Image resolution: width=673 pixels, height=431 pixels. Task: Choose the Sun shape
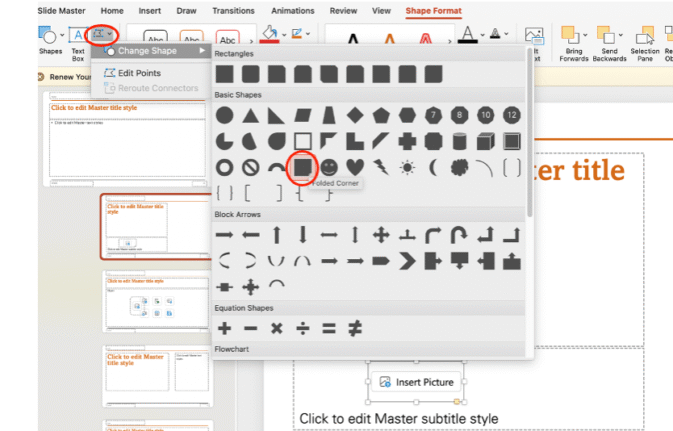(407, 167)
